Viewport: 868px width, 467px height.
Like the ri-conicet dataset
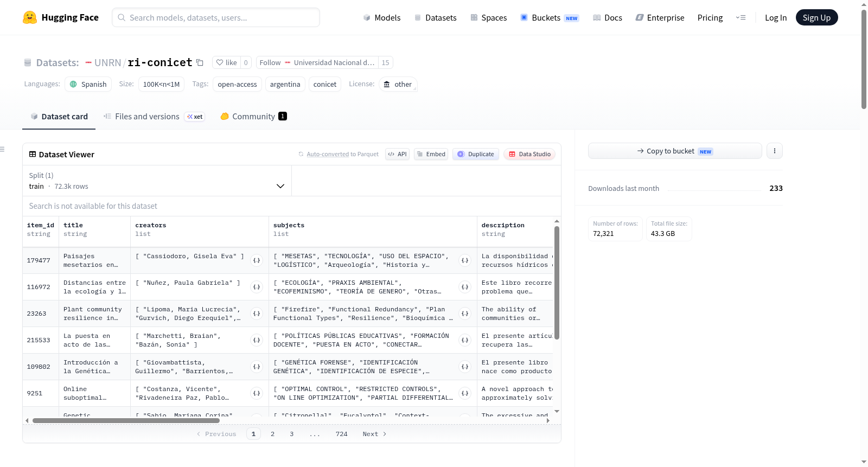227,62
